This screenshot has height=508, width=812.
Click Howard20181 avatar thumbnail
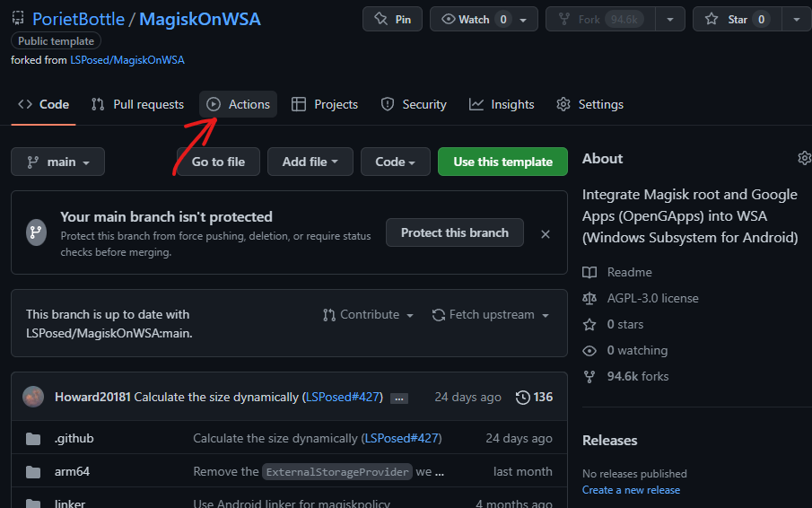pos(33,398)
